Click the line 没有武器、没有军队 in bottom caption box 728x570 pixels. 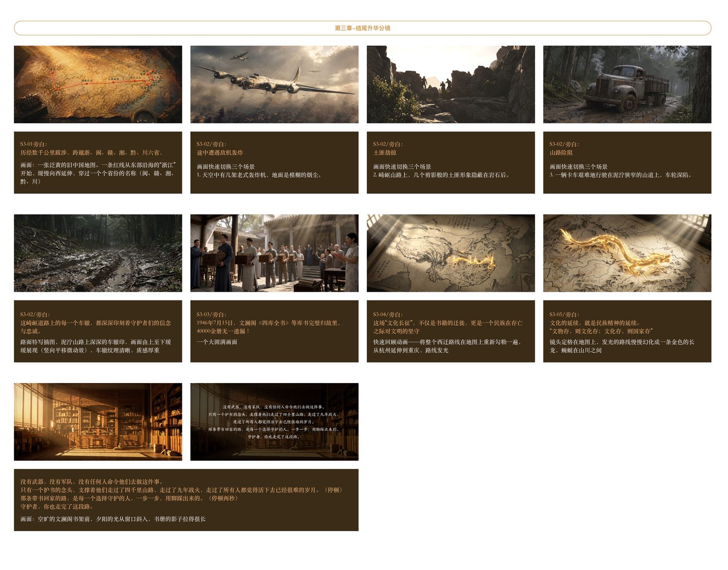click(x=93, y=482)
